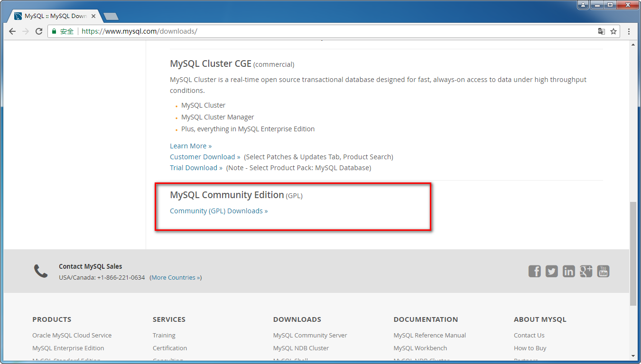Open the Learn More link

(191, 146)
